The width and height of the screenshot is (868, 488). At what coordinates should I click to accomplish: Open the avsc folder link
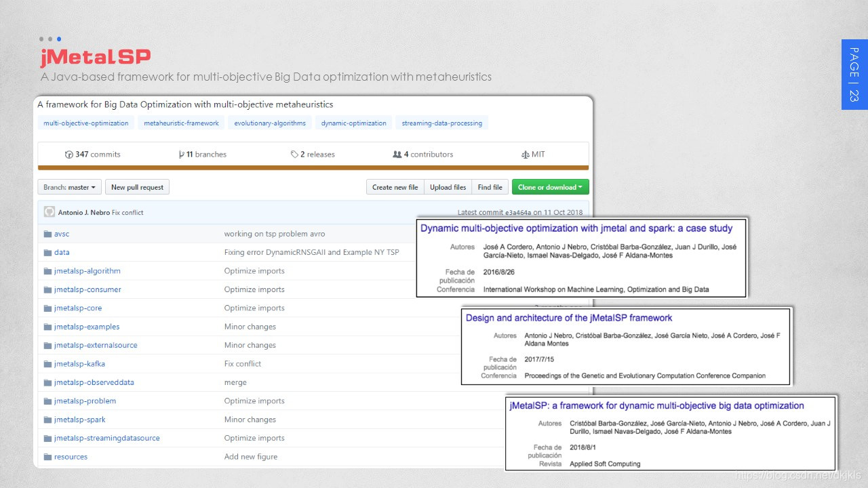pyautogui.click(x=62, y=234)
